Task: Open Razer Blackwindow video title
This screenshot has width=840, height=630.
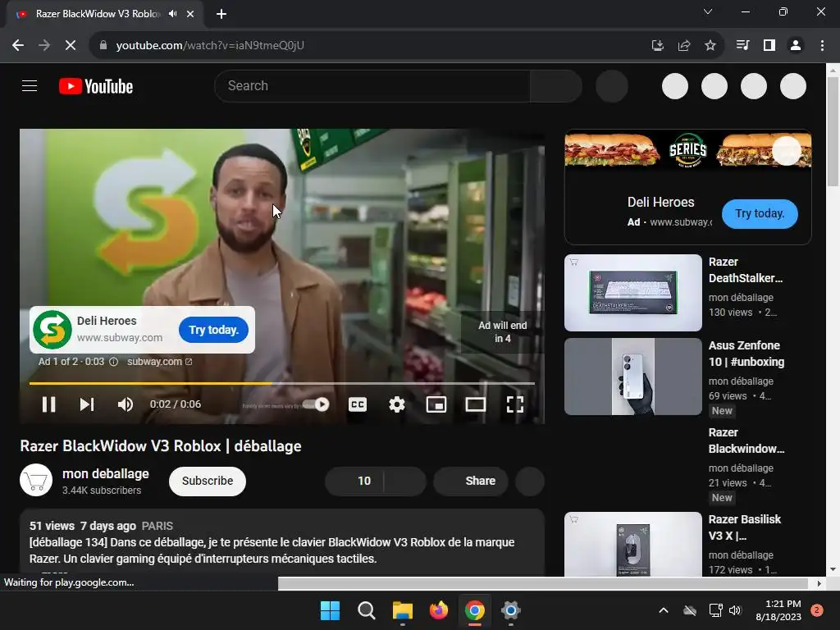Action: click(746, 441)
